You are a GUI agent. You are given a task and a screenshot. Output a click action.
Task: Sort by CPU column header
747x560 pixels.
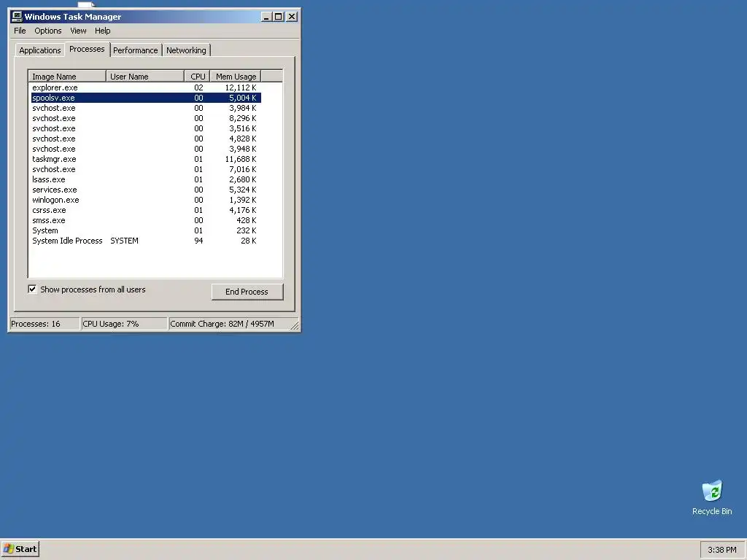(197, 76)
